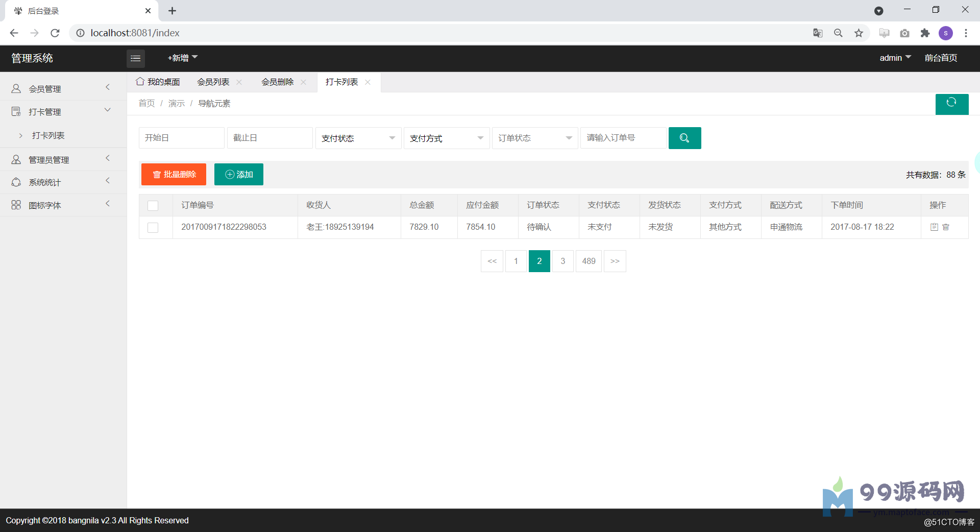The image size is (980, 532).
Task: Open the Chrome three-dot menu
Action: (x=966, y=33)
